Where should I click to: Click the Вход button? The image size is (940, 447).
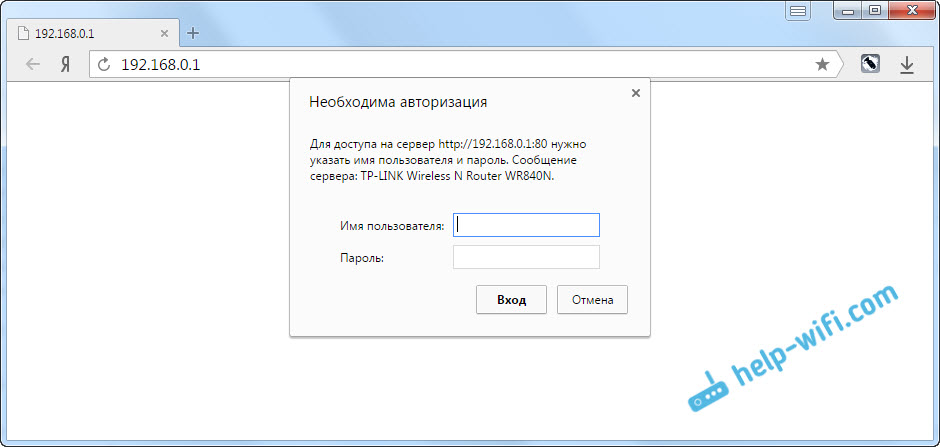coord(511,300)
